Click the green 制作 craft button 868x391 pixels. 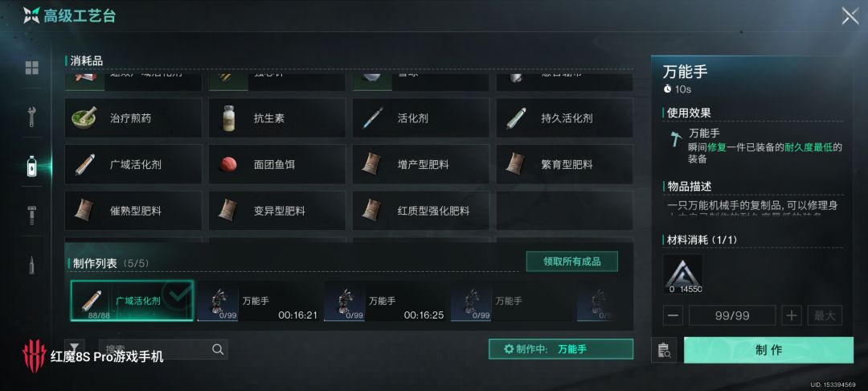pos(768,350)
